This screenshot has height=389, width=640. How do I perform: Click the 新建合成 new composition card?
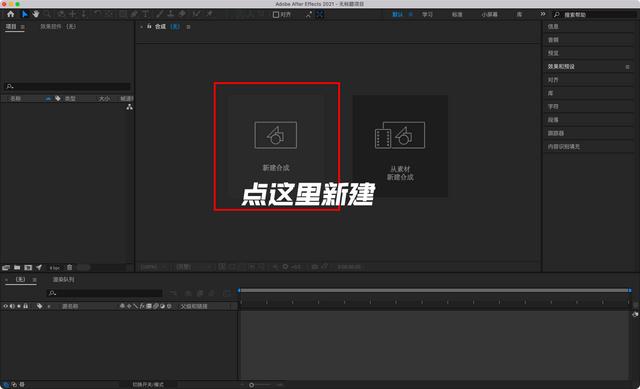pos(276,146)
